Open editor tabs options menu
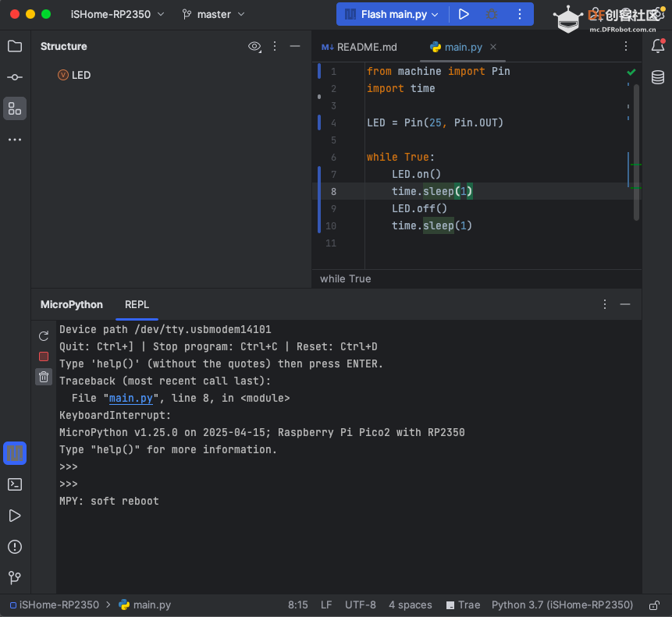The width and height of the screenshot is (672, 617). point(626,46)
